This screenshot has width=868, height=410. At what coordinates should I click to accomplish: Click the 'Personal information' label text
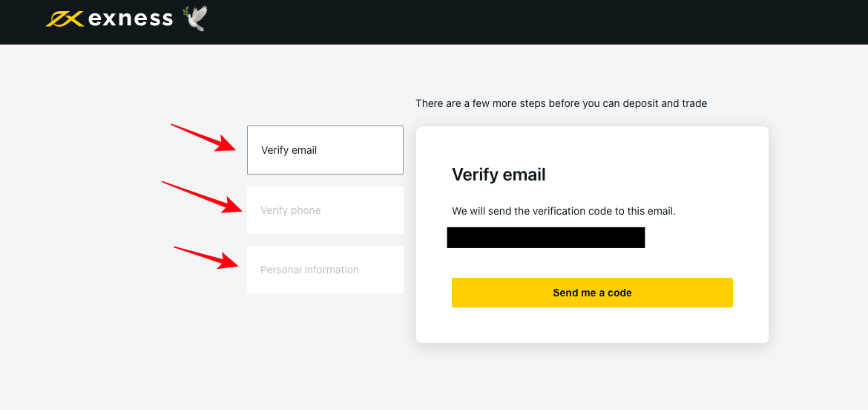pos(309,270)
